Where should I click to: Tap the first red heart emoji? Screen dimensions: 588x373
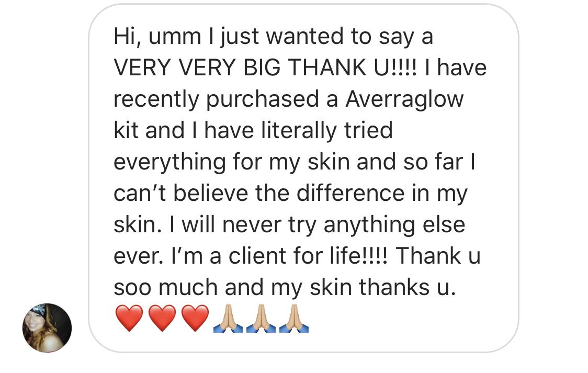click(x=129, y=318)
